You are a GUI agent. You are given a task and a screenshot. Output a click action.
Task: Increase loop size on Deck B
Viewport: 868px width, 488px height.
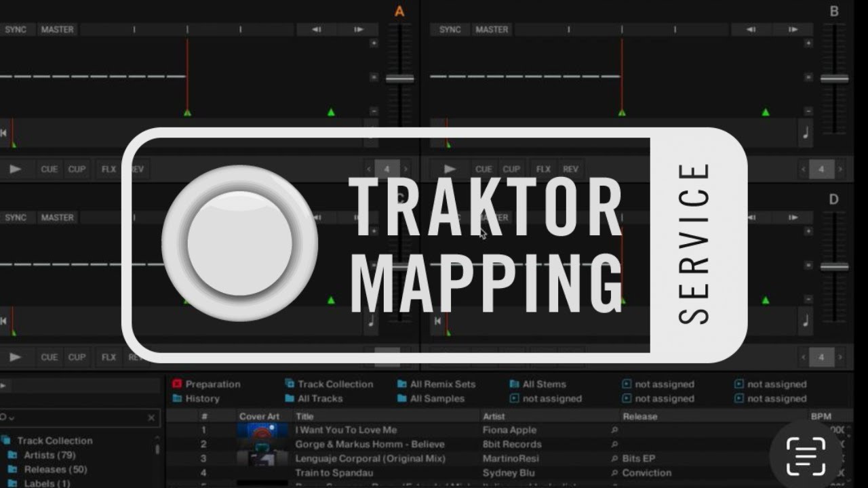pos(840,169)
